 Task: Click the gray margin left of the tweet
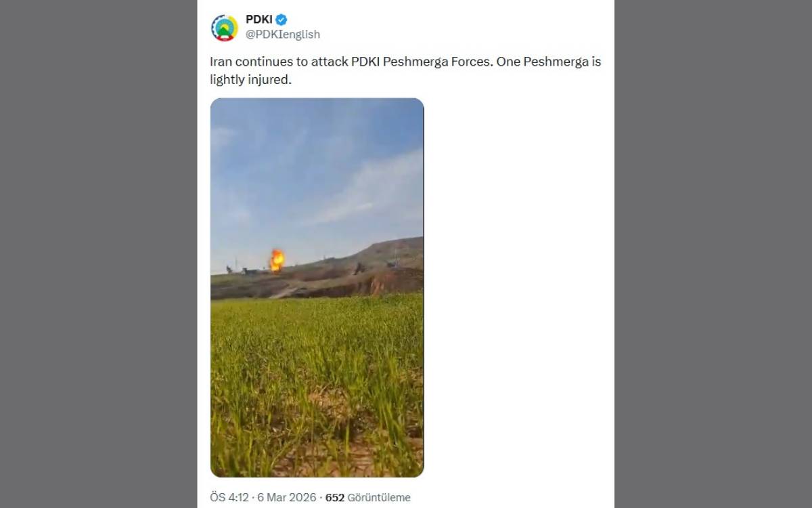click(98, 254)
